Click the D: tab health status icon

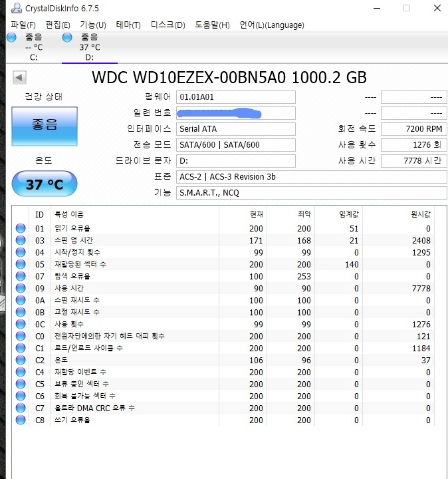pos(67,37)
